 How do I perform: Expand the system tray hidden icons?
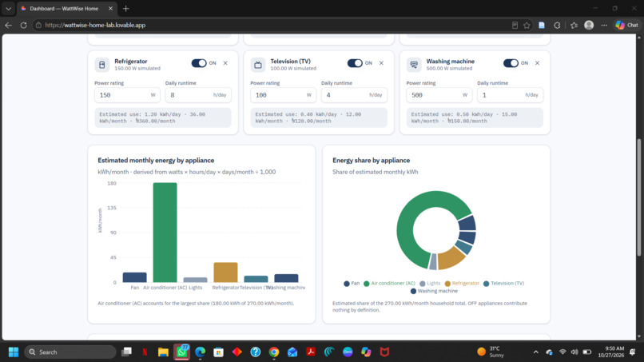[x=535, y=352]
